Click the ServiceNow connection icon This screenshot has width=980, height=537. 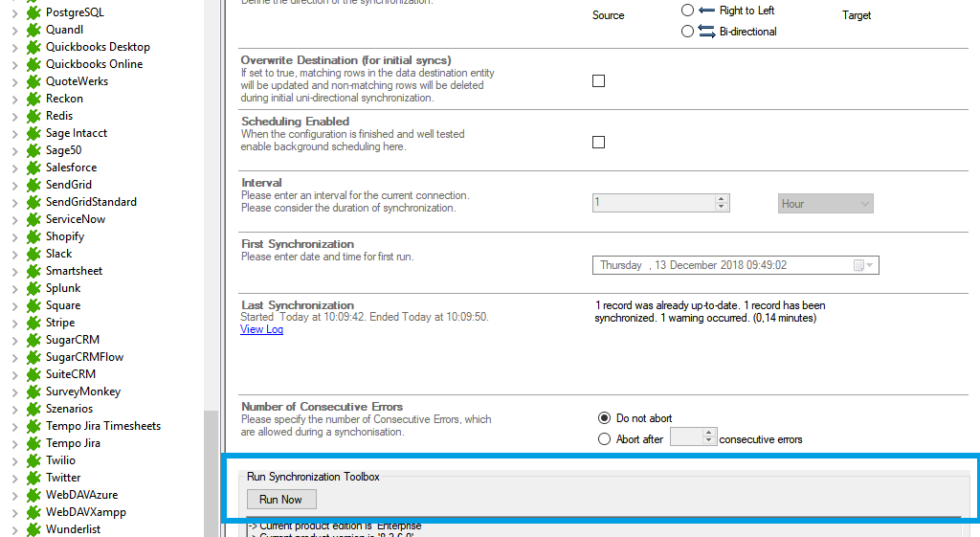point(33,219)
